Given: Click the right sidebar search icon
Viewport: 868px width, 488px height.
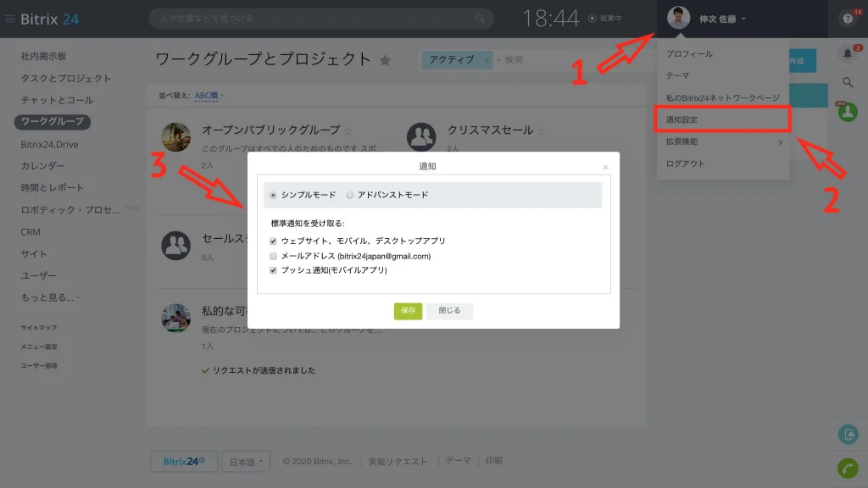Looking at the screenshot, I should (x=848, y=82).
